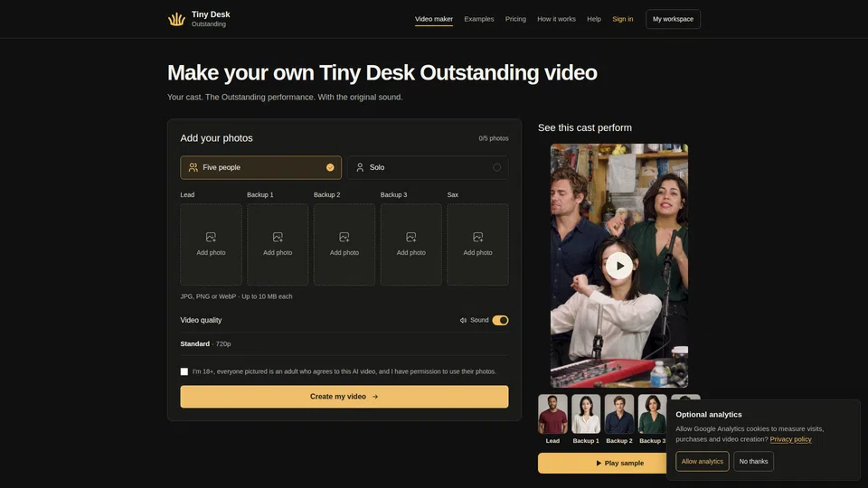Viewport: 868px width, 488px height.
Task: Add photo for Backup 3 slot
Action: (x=410, y=244)
